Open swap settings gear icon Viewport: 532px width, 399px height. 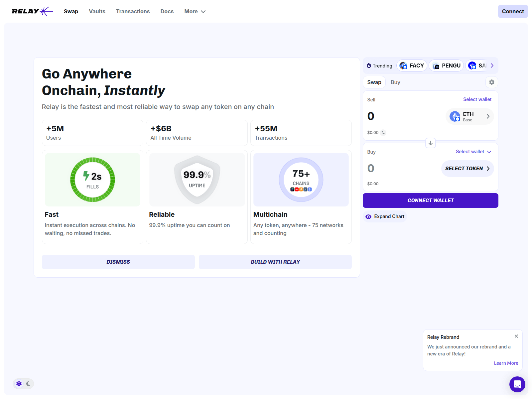[x=491, y=82]
